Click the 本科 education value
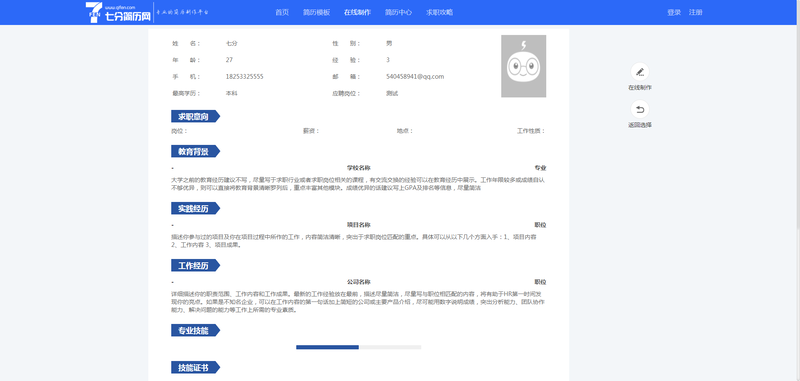800x381 pixels. pos(232,93)
